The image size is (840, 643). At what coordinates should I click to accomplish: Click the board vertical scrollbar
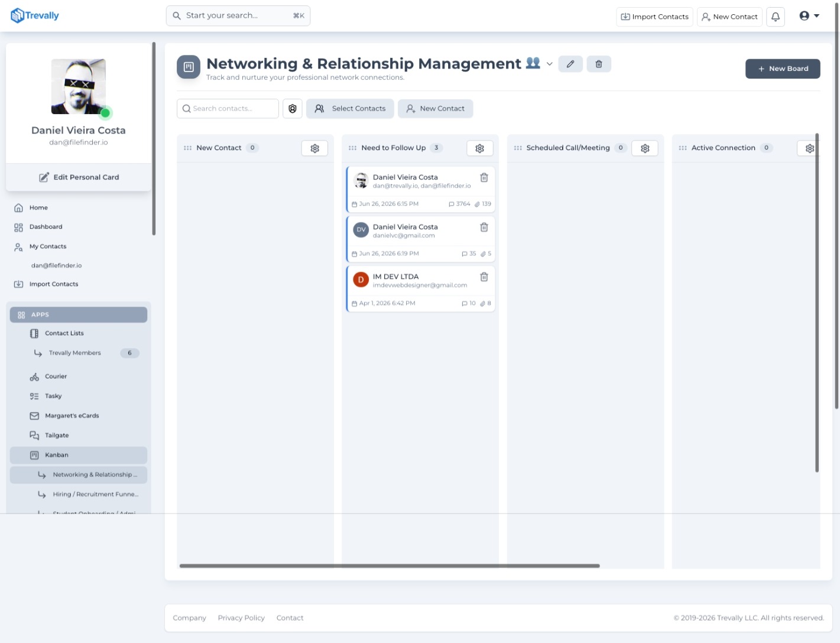[x=817, y=303]
